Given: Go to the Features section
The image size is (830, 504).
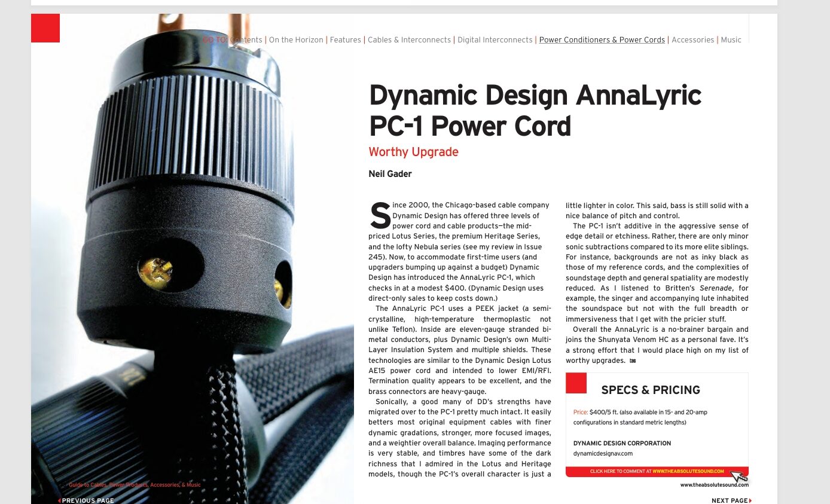Looking at the screenshot, I should (346, 40).
